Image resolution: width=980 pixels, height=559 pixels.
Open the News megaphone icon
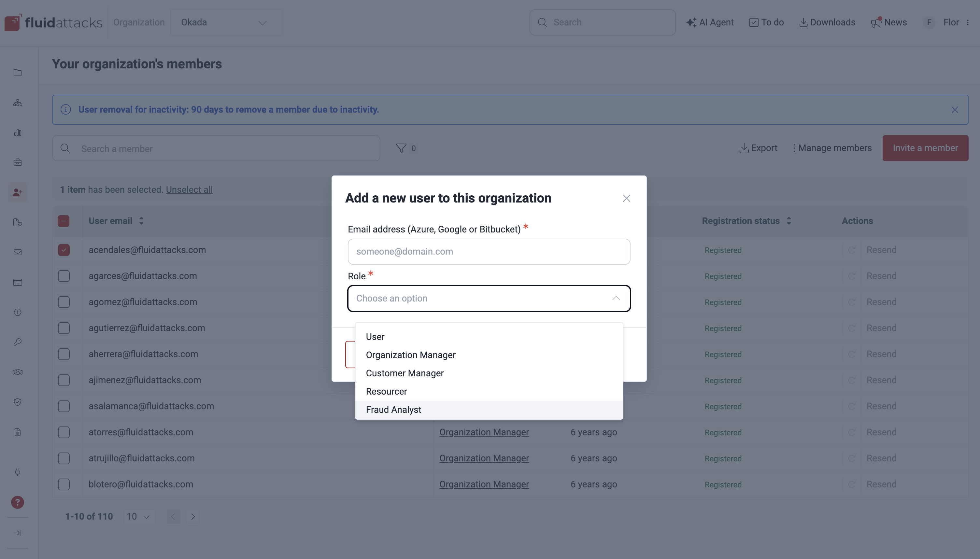click(876, 22)
